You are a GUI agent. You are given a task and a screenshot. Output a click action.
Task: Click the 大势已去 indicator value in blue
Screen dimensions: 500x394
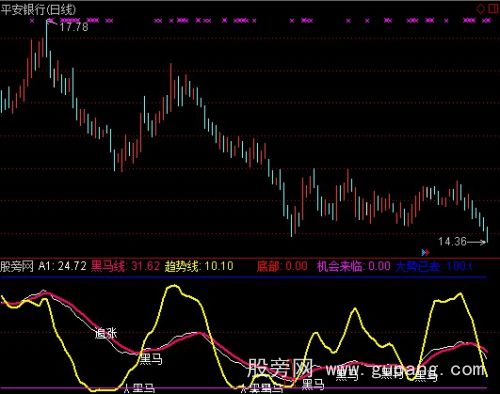point(434,266)
